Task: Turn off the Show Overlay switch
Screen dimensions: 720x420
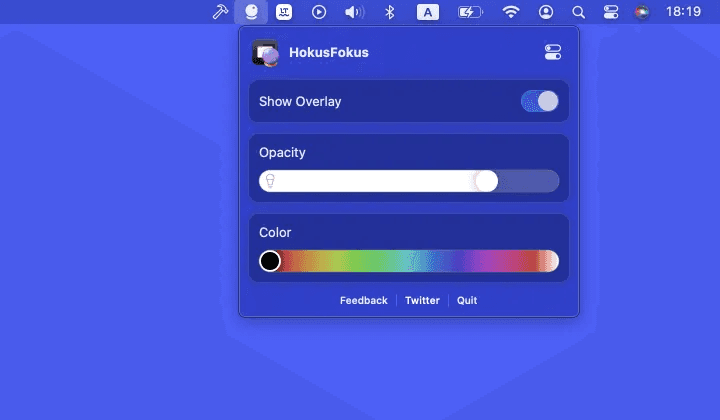Action: click(x=540, y=101)
